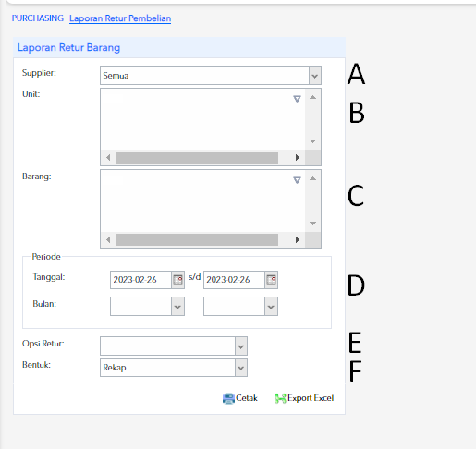Click left arrow of Barang horizontal scrollbar
The width and height of the screenshot is (476, 449).
click(108, 239)
